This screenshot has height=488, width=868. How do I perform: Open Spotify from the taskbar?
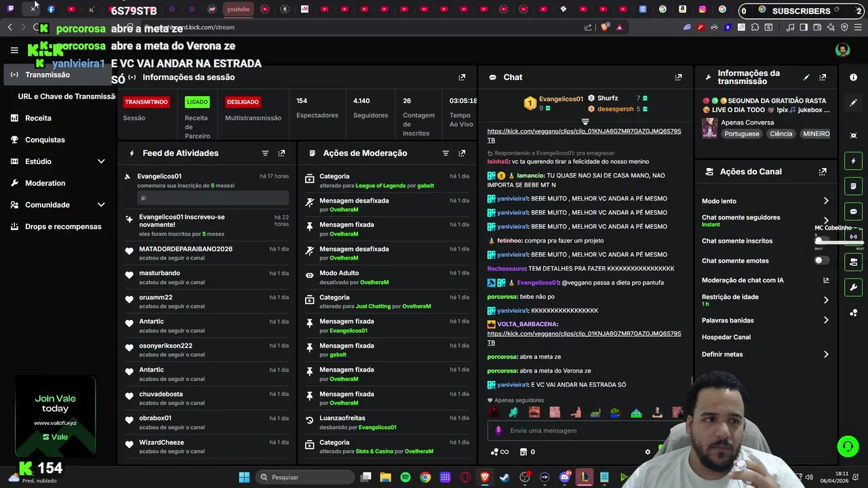coord(406,477)
